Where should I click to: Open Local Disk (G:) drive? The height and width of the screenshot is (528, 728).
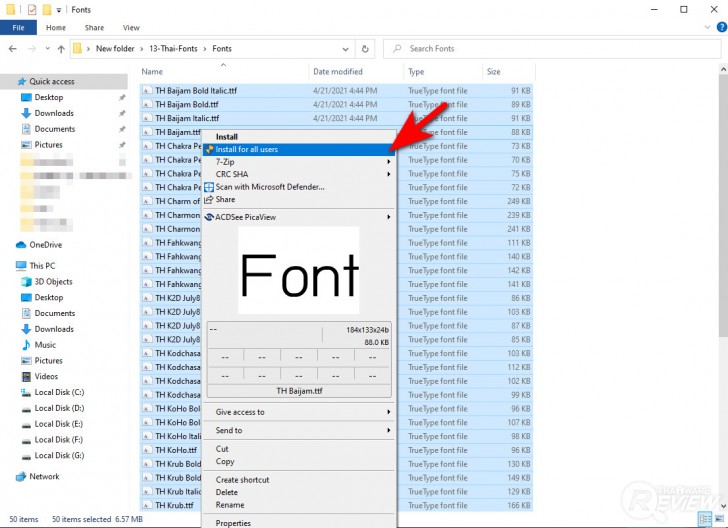59,455
